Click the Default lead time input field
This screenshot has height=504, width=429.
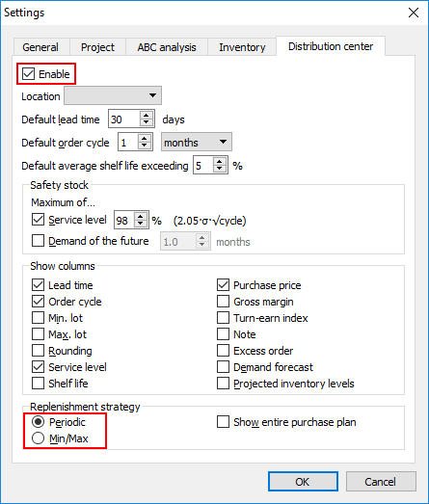pos(124,119)
